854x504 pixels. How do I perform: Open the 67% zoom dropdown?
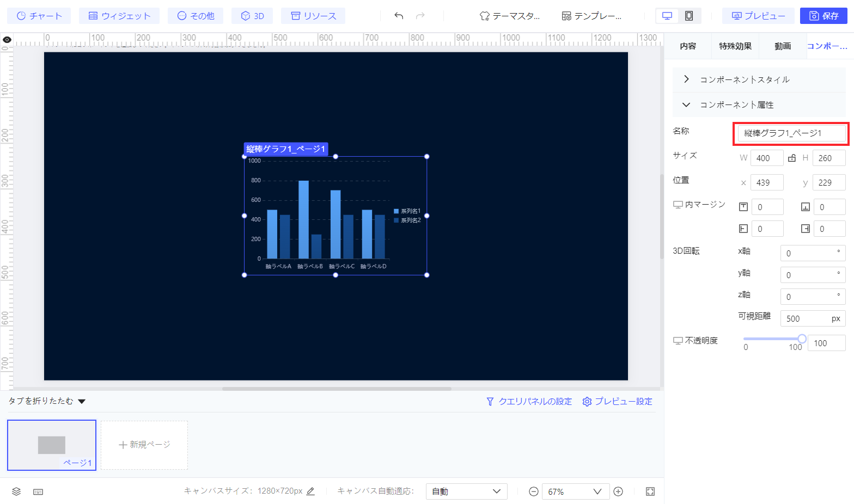click(576, 491)
